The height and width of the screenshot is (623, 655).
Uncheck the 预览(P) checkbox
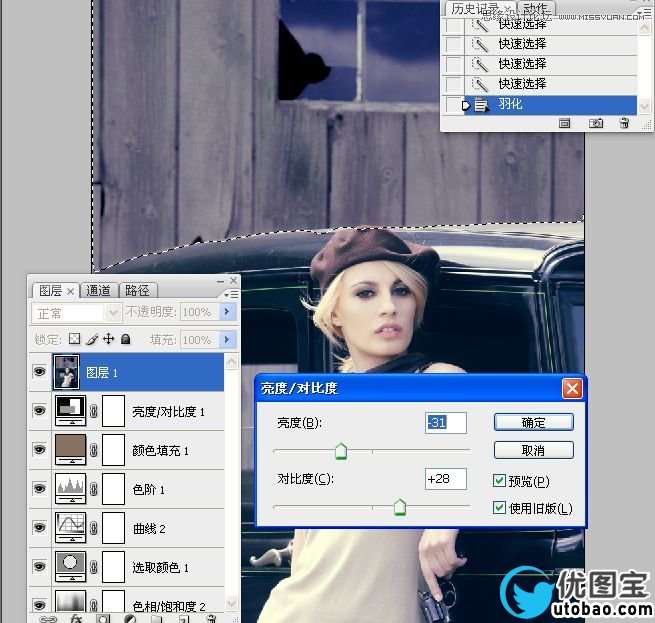[x=499, y=481]
